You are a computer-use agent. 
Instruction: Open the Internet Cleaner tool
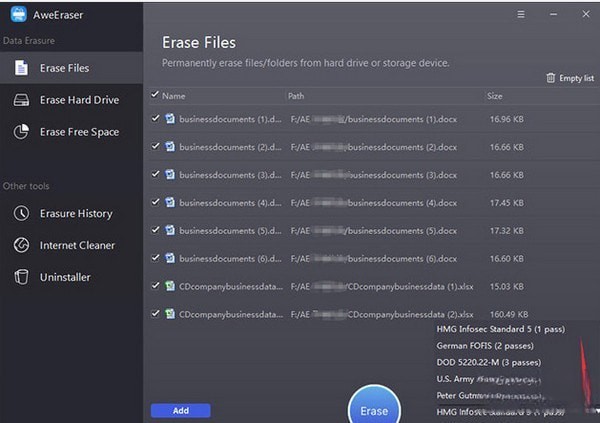click(72, 245)
